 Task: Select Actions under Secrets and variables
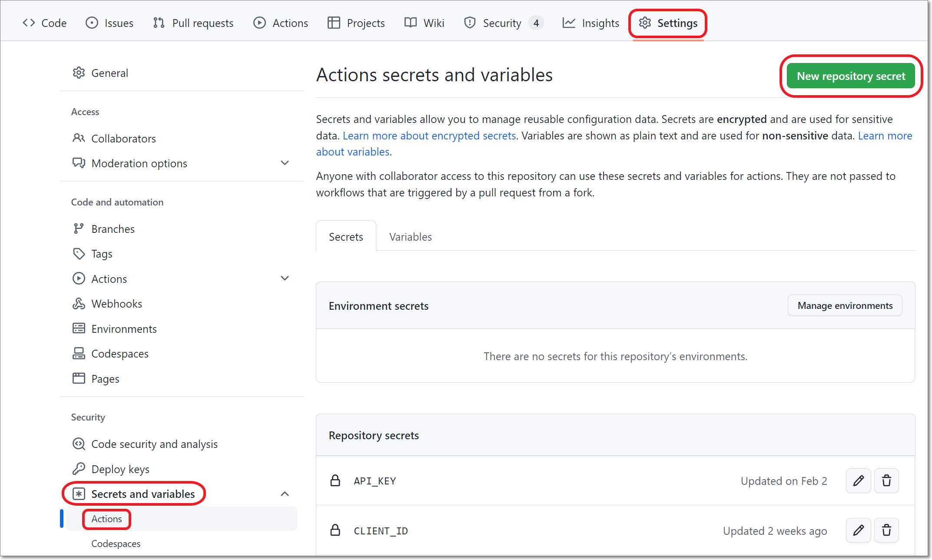pos(182,519)
